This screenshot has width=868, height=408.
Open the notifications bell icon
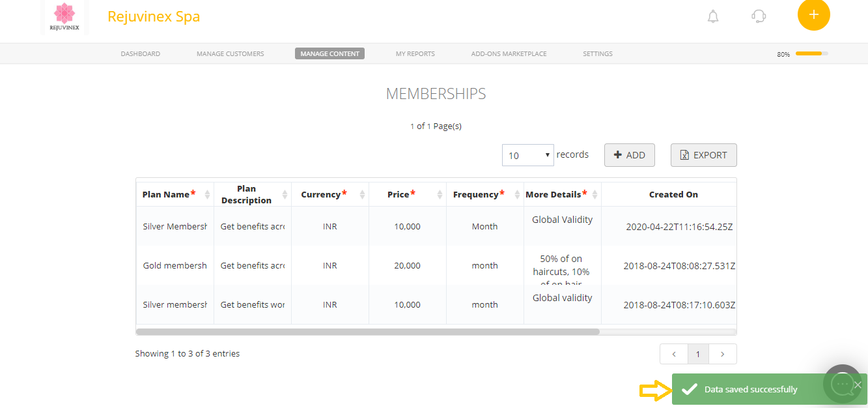pyautogui.click(x=713, y=16)
